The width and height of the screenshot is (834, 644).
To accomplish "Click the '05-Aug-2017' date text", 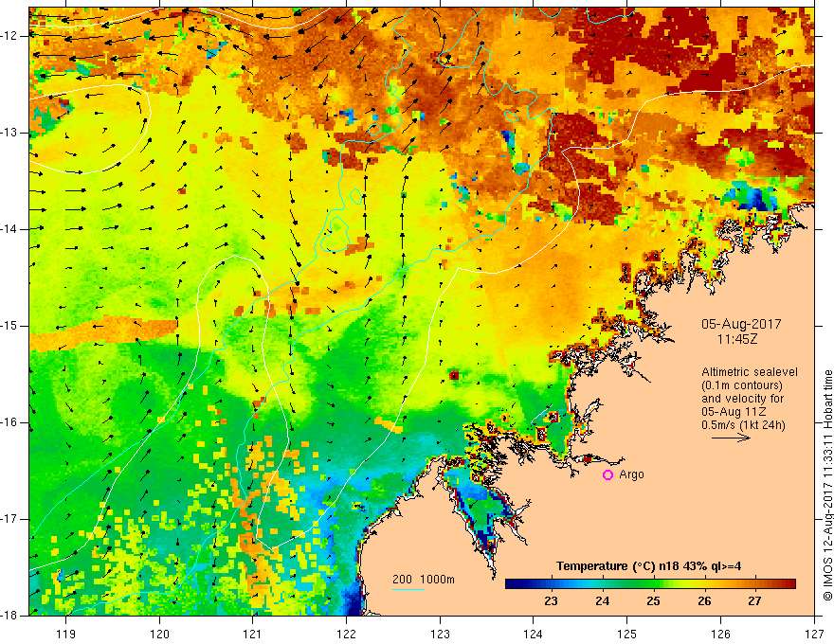I will [741, 324].
